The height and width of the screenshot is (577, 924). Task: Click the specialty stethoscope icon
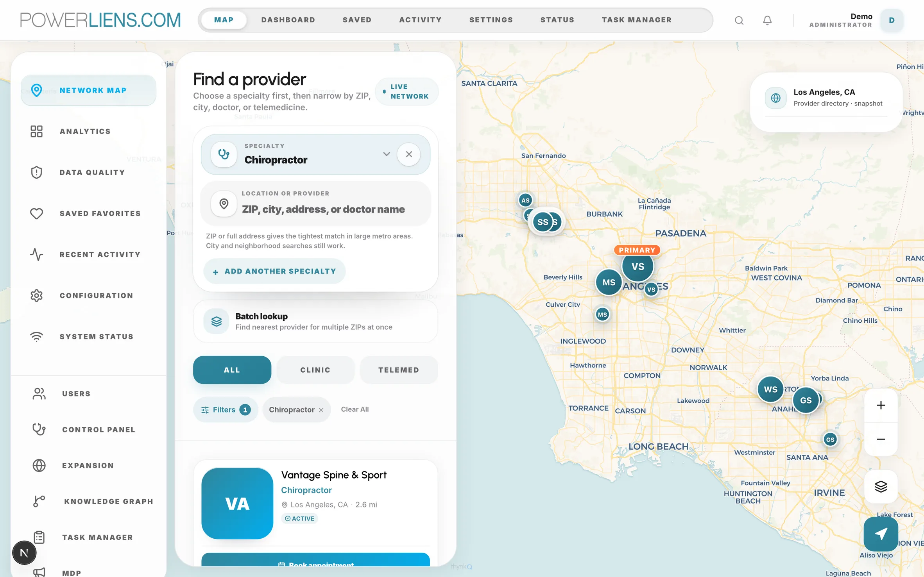[x=224, y=154]
